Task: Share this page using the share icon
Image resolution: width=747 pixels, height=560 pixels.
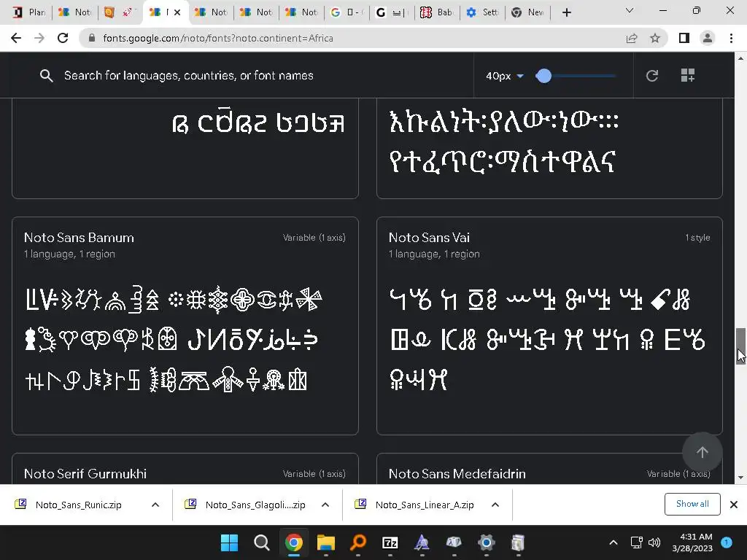Action: click(x=632, y=38)
